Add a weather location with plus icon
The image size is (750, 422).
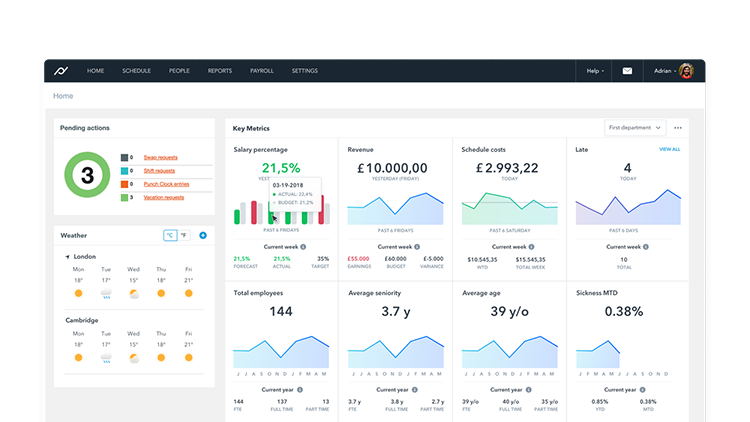point(203,235)
